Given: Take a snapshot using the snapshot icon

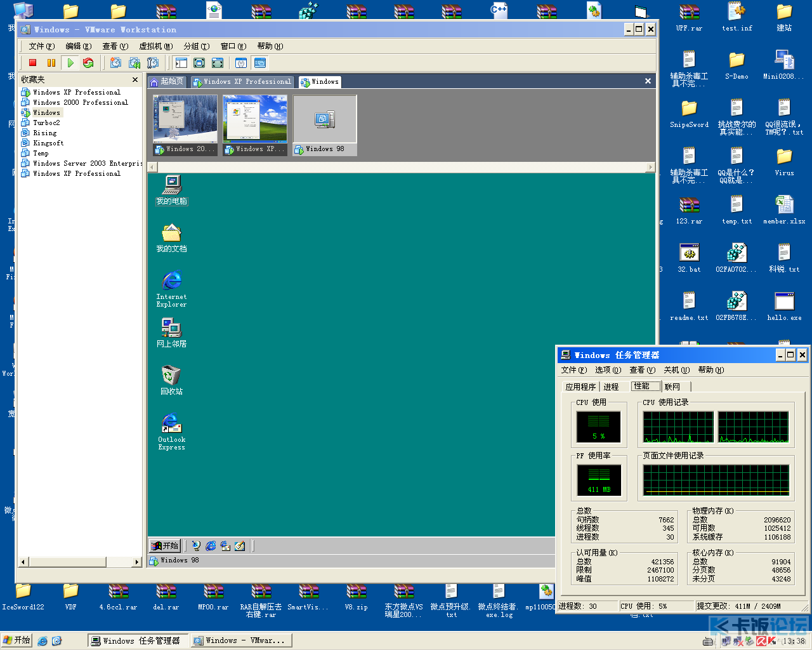Looking at the screenshot, I should (115, 63).
